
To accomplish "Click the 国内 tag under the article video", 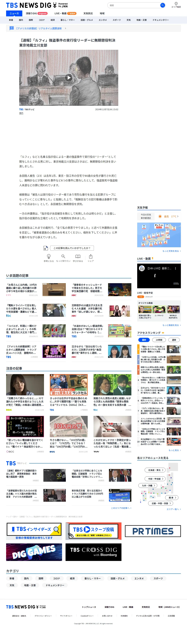I will (x=21, y=113).
